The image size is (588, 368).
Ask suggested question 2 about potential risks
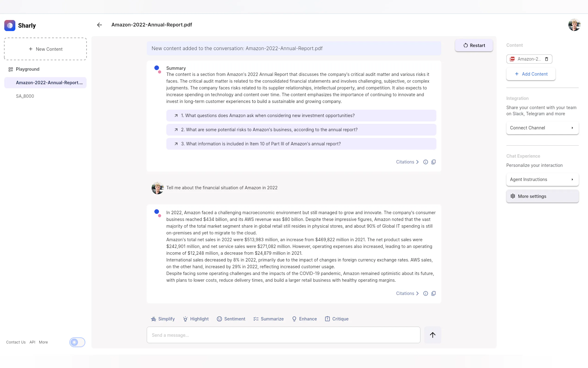pyautogui.click(x=301, y=130)
